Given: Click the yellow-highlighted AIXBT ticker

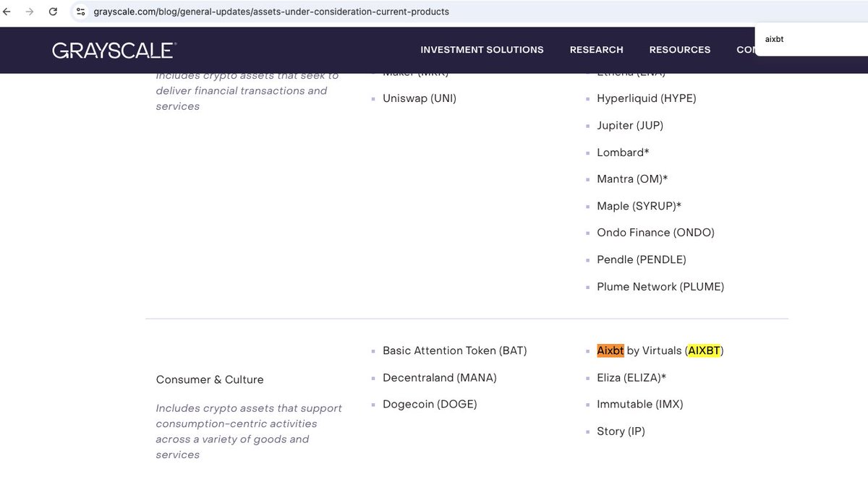Looking at the screenshot, I should tap(704, 350).
